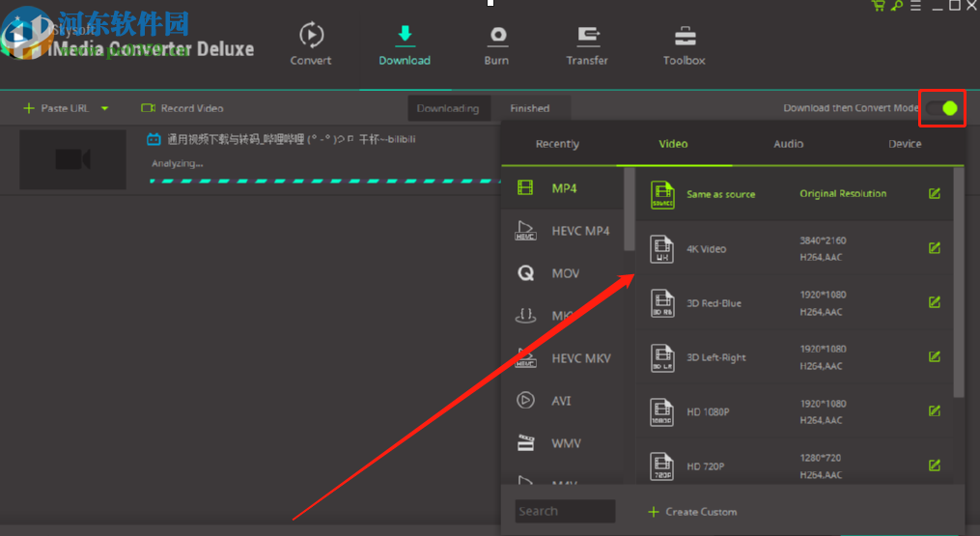Click the MP4 film icon
The width and height of the screenshot is (980, 536).
tap(525, 187)
